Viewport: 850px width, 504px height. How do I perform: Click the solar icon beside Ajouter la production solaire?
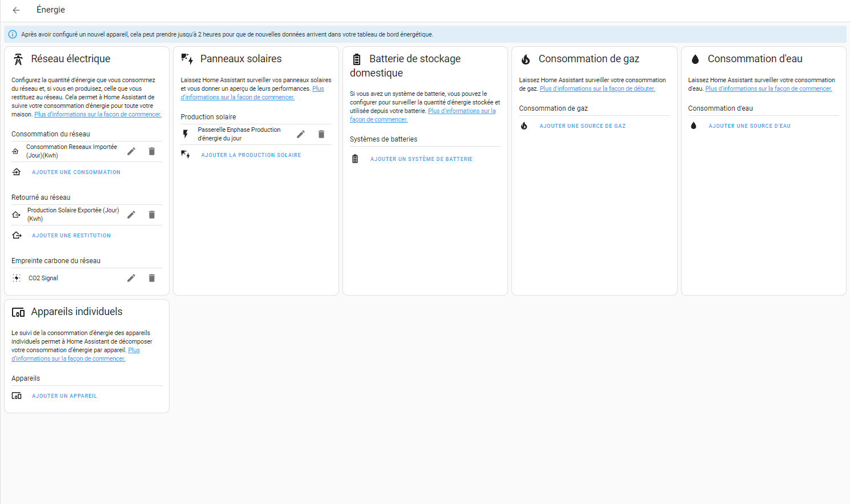186,155
